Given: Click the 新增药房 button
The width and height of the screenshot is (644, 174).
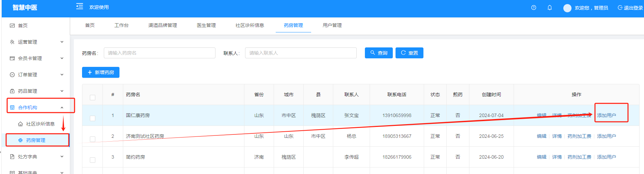Looking at the screenshot, I should 101,72.
